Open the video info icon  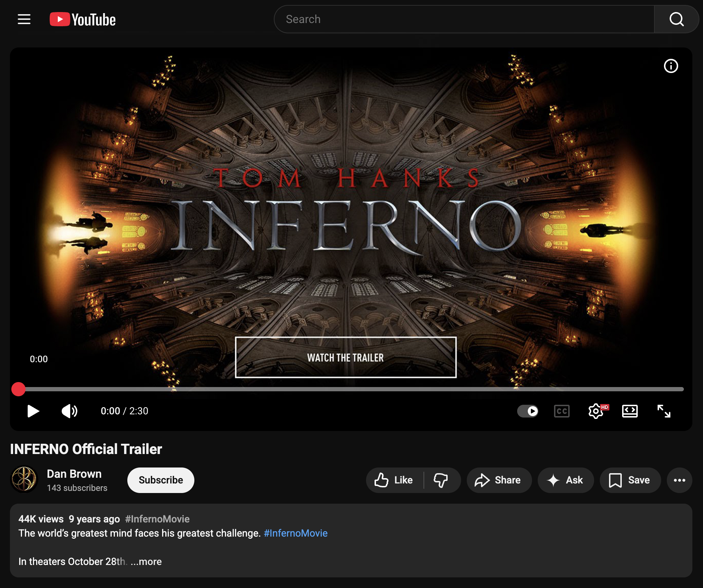671,66
